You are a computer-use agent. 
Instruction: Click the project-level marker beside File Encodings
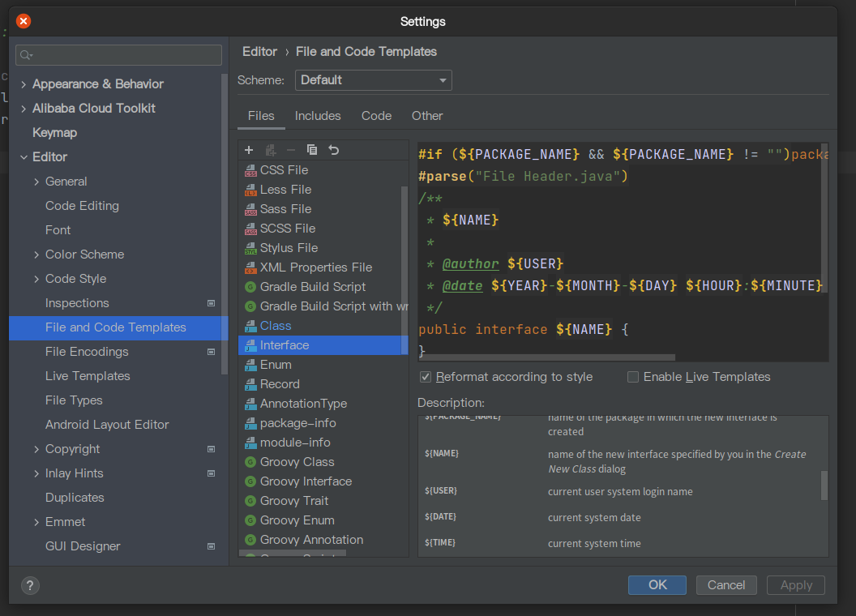(212, 352)
